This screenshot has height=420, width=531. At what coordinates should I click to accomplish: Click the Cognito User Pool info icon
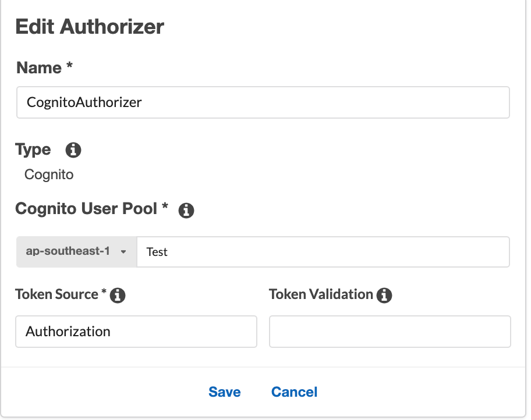(x=186, y=211)
